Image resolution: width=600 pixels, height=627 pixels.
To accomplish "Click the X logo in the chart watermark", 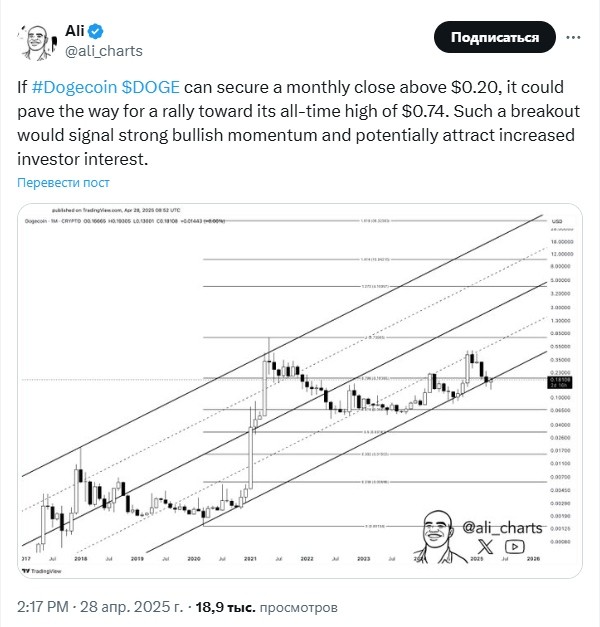I will pos(486,546).
